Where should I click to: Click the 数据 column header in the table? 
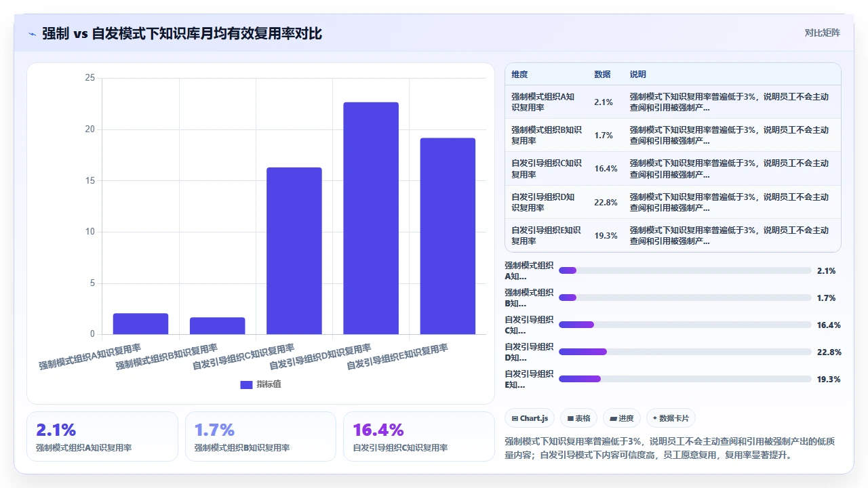(x=602, y=75)
